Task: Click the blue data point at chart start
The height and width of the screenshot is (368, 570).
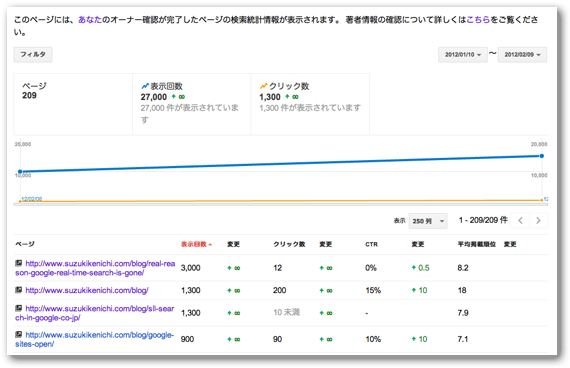Action: (x=20, y=172)
